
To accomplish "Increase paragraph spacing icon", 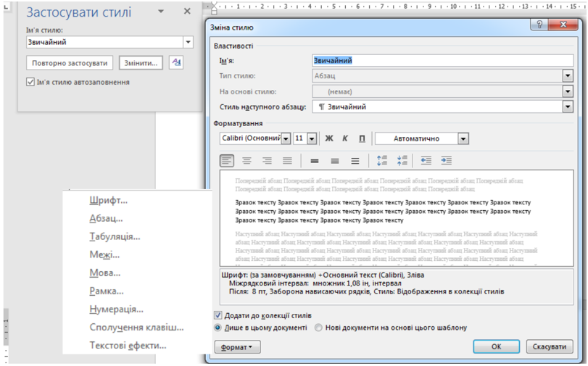I will coord(382,161).
